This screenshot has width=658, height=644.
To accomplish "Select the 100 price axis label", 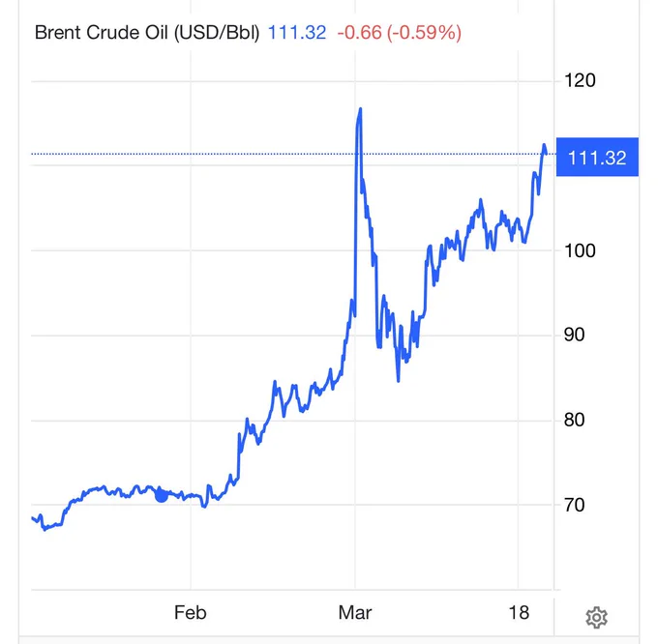I will point(579,250).
